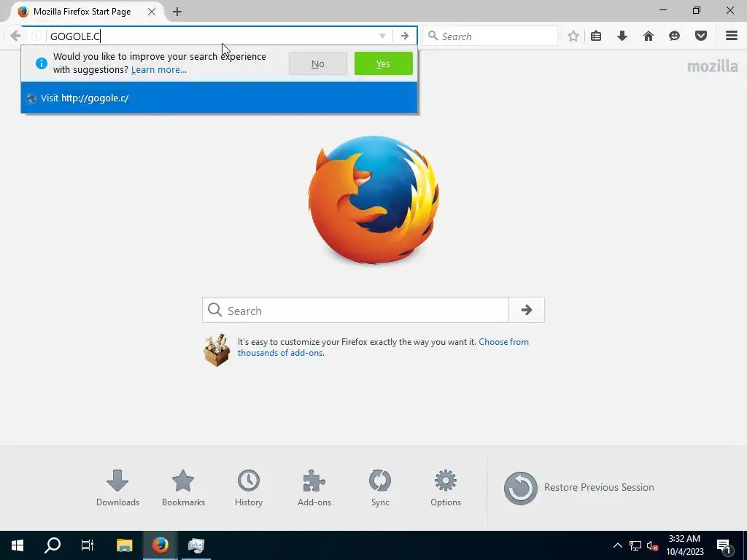This screenshot has height=560, width=747.
Task: Open Task View on the taskbar
Action: pyautogui.click(x=88, y=545)
